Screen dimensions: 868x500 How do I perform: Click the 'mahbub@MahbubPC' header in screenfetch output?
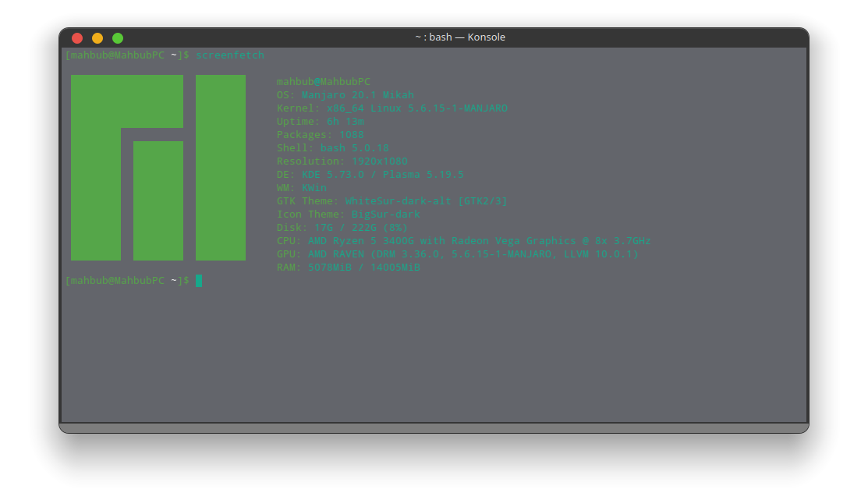(324, 81)
